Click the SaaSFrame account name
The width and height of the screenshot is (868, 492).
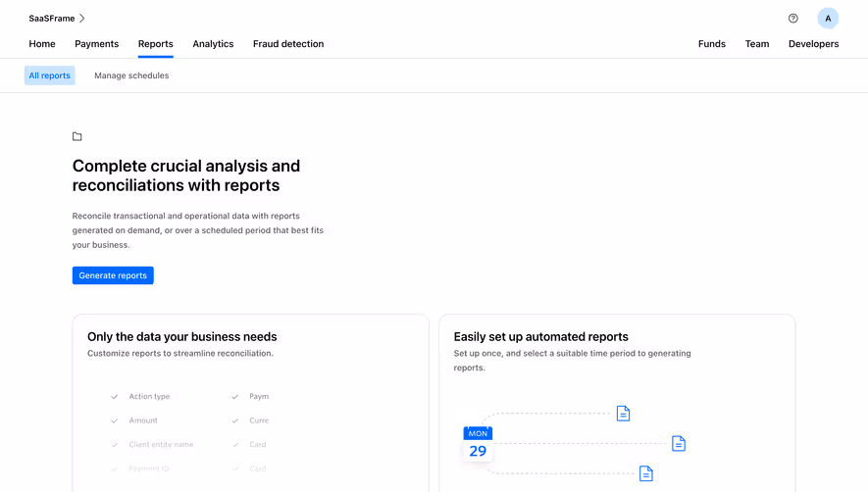click(51, 19)
